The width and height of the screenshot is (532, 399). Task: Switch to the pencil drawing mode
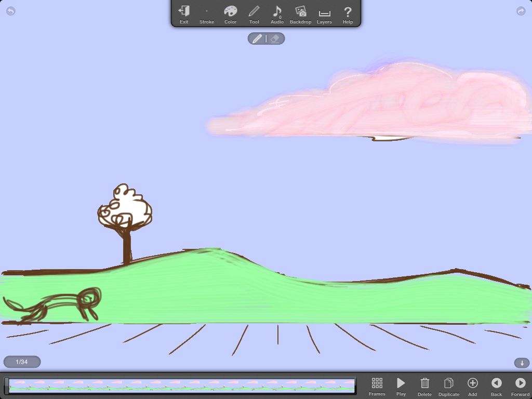[x=257, y=38]
